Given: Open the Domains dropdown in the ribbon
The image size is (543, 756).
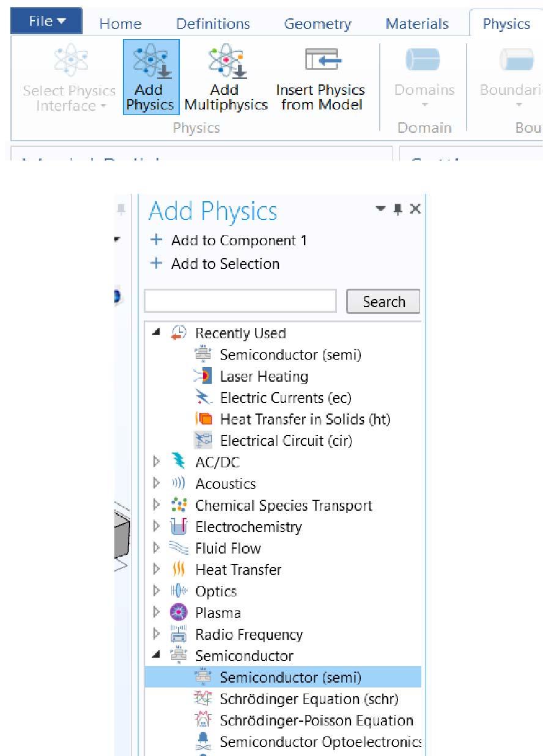Looking at the screenshot, I should [x=424, y=77].
